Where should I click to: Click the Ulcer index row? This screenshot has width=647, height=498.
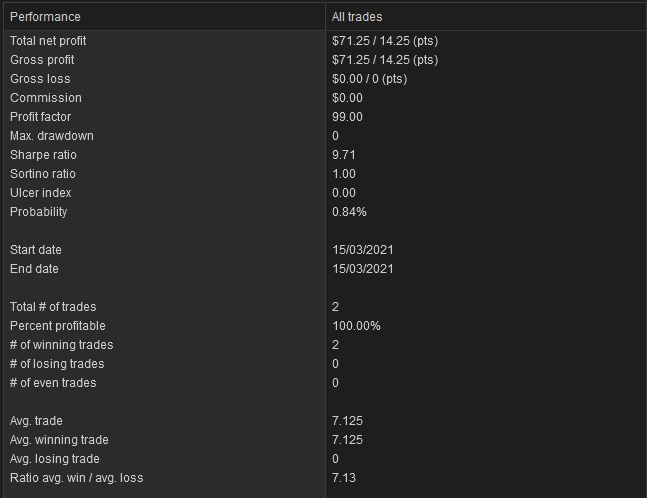[x=325, y=193]
